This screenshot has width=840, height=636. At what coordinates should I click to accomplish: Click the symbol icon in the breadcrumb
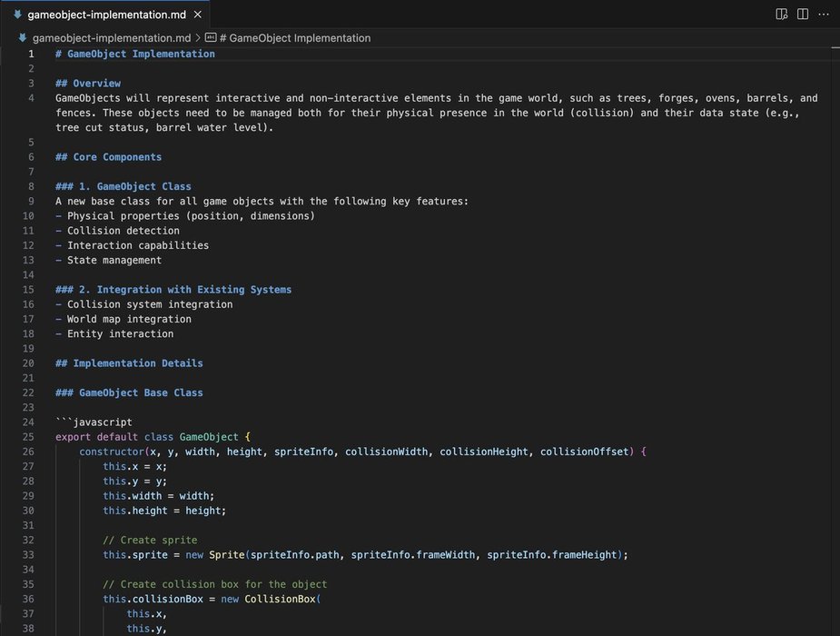[211, 37]
